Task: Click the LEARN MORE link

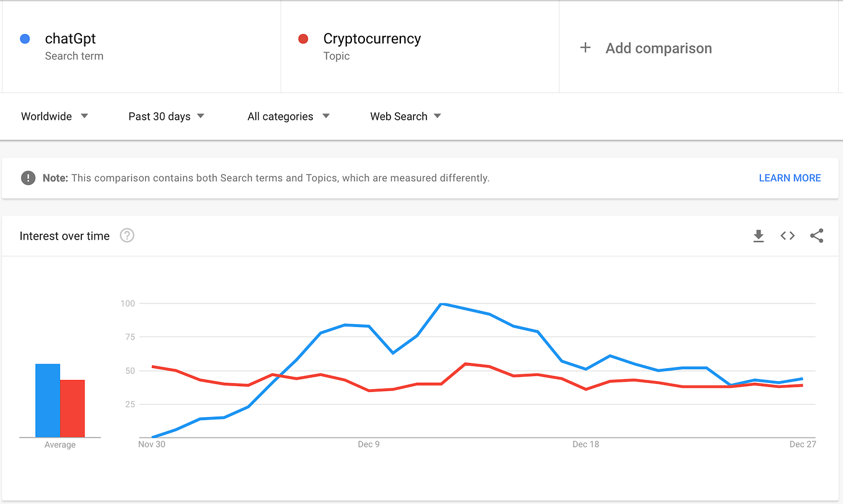Action: pos(790,178)
